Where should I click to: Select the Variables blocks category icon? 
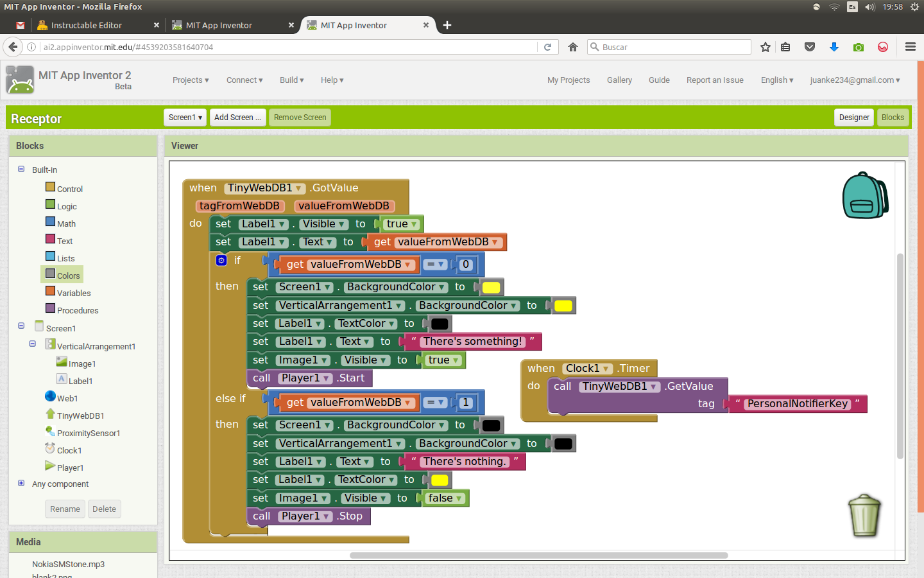[x=50, y=291]
